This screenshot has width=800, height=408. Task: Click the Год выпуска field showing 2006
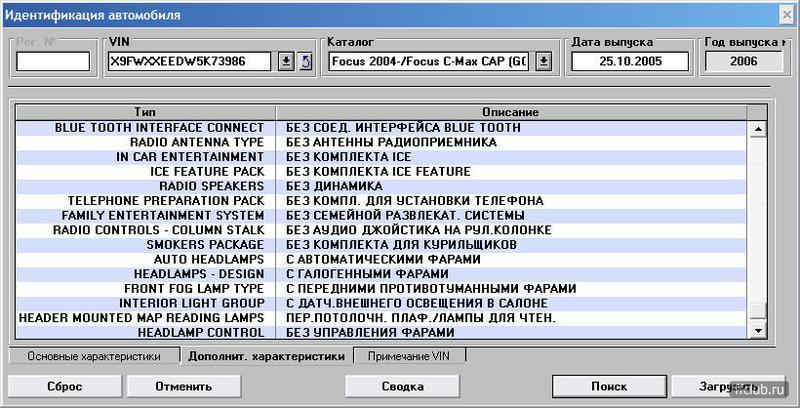(743, 62)
